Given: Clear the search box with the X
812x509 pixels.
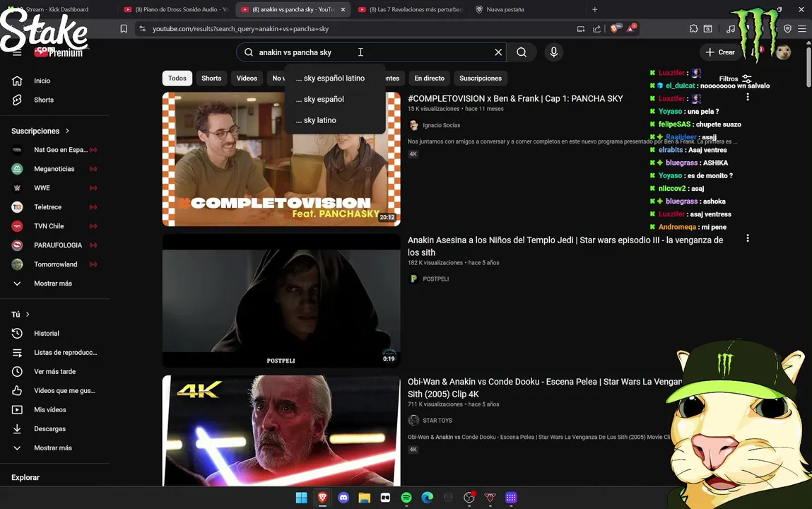Looking at the screenshot, I should pos(498,52).
